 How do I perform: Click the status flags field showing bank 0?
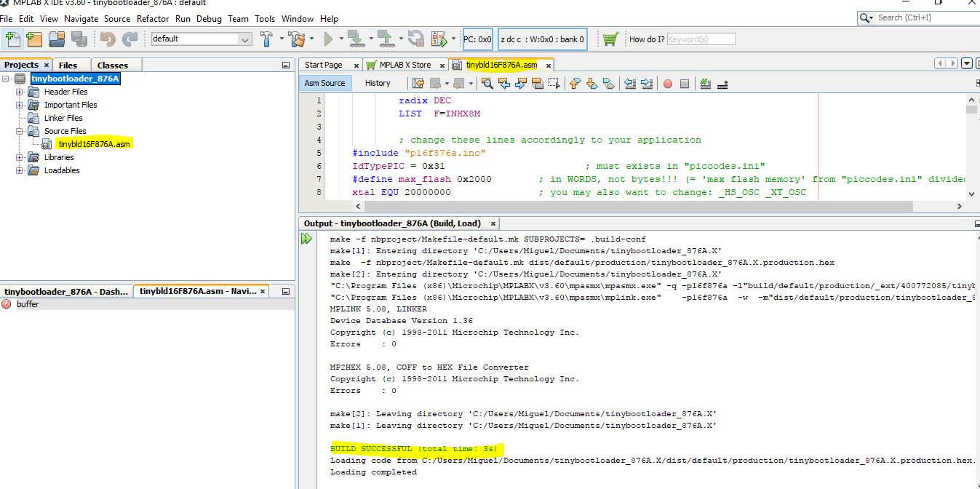[x=543, y=39]
